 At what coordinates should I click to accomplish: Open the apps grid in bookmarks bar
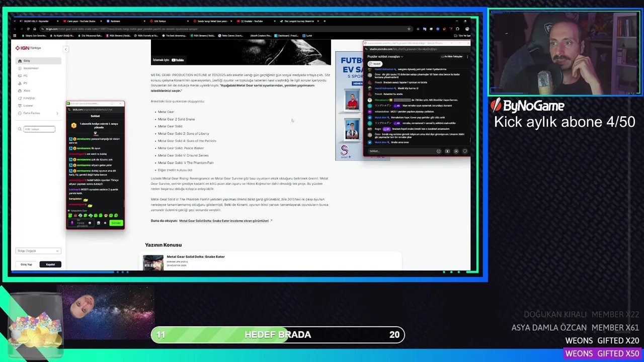click(x=15, y=36)
